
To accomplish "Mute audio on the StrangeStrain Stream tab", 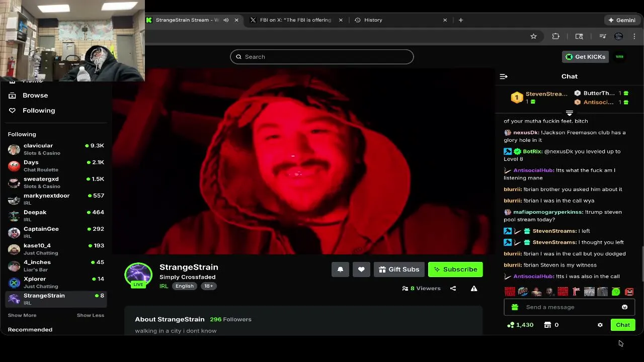I will pyautogui.click(x=226, y=20).
